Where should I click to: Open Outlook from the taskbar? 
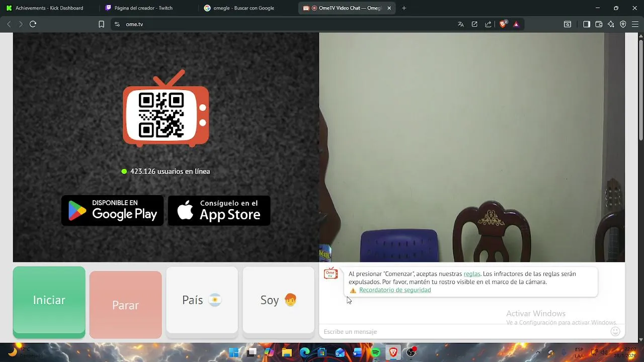click(340, 352)
